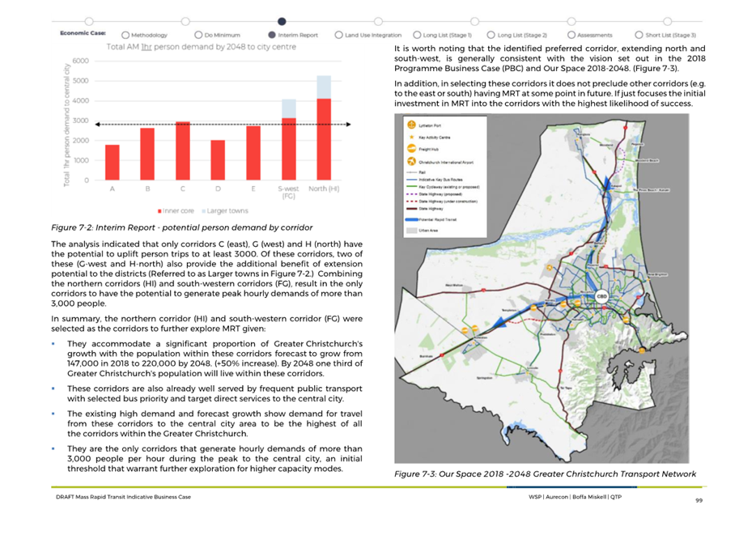Click the grey Rail line symbol in legend
756x535 pixels.
411,172
